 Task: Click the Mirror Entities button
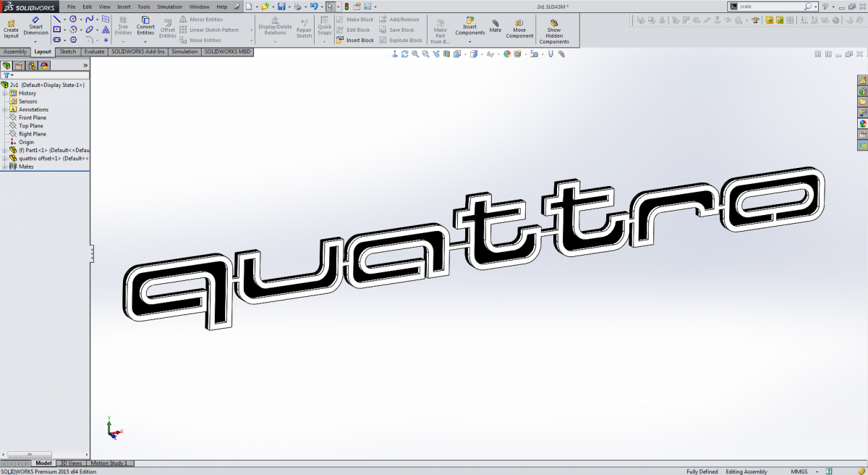tap(202, 20)
